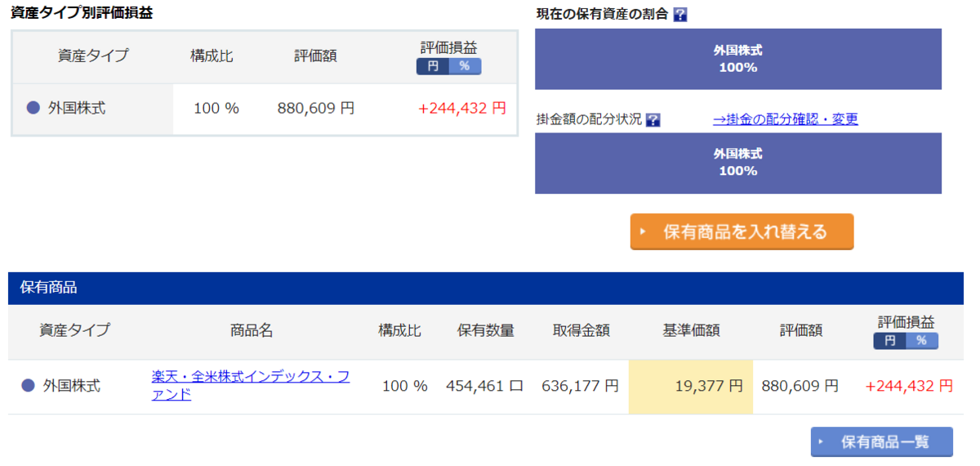Click +244,432 円 in top summary table
The height and width of the screenshot is (466, 980).
point(462,108)
